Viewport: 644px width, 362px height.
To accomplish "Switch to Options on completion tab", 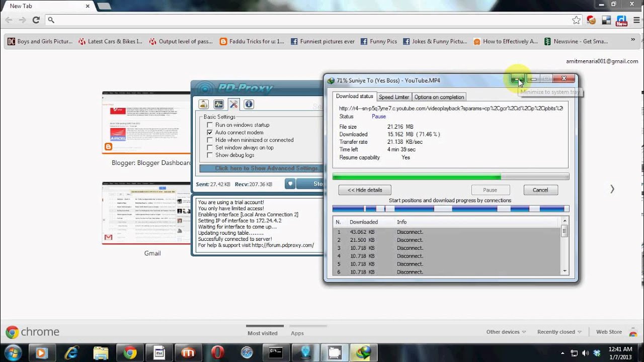I will [439, 97].
